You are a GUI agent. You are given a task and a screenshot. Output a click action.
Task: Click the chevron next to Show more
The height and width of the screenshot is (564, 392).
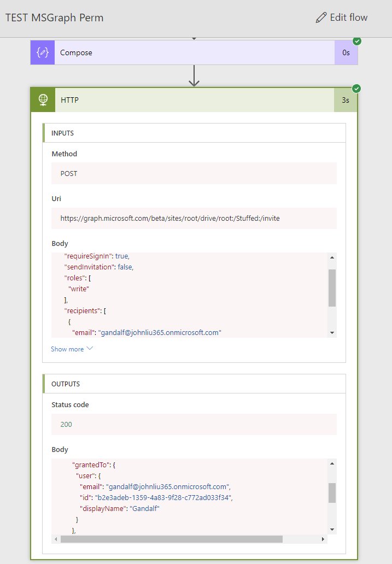click(x=90, y=349)
